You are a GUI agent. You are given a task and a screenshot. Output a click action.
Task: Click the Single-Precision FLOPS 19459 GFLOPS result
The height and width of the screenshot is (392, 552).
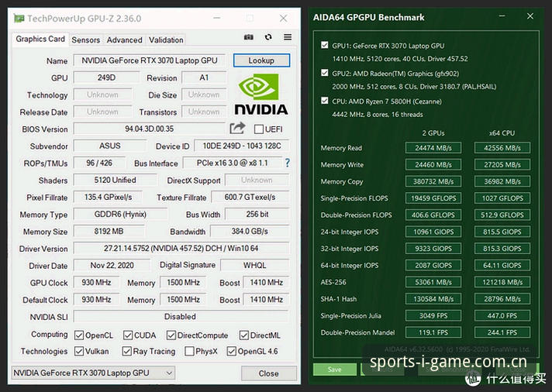click(433, 198)
